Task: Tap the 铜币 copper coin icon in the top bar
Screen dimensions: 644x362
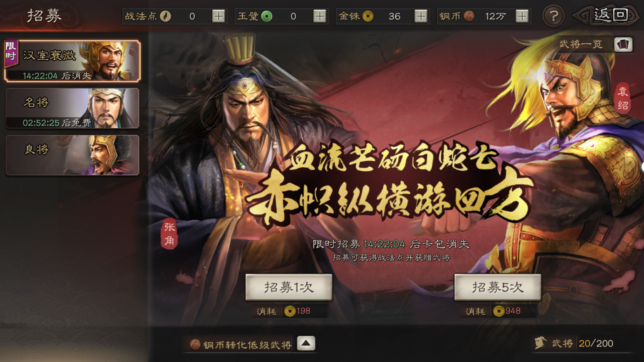Action: (x=469, y=16)
